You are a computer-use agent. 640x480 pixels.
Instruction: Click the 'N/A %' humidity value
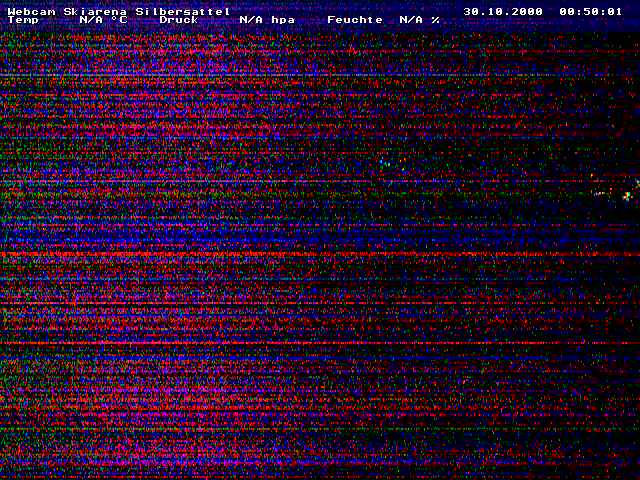[420, 20]
